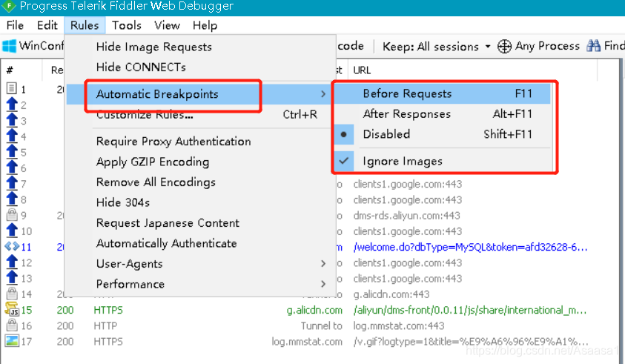
Task: Click the Fiddler app logo in title bar
Action: (x=9, y=6)
